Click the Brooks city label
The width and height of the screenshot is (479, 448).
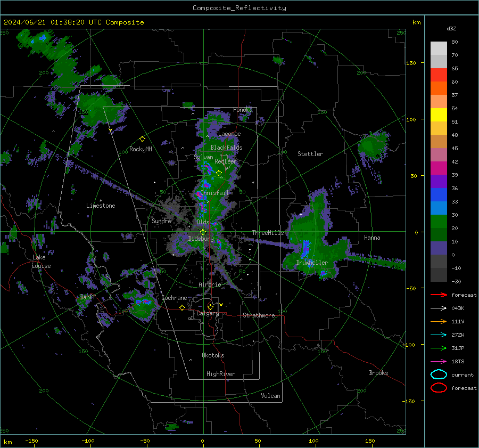coord(378,373)
